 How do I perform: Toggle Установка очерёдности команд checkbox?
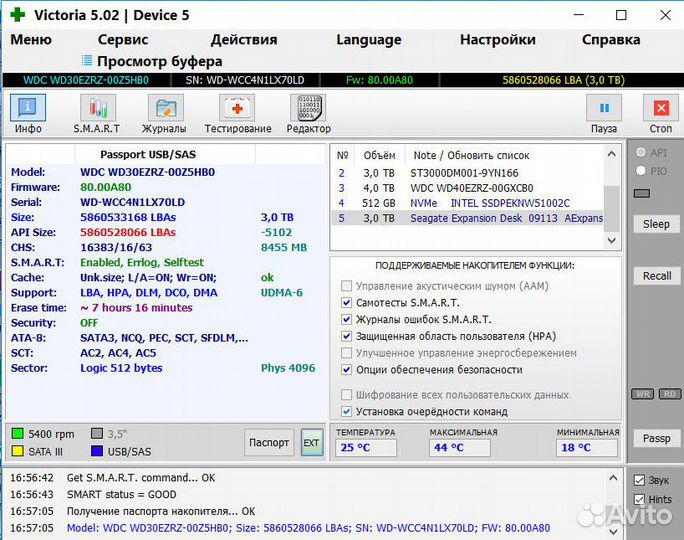(346, 411)
